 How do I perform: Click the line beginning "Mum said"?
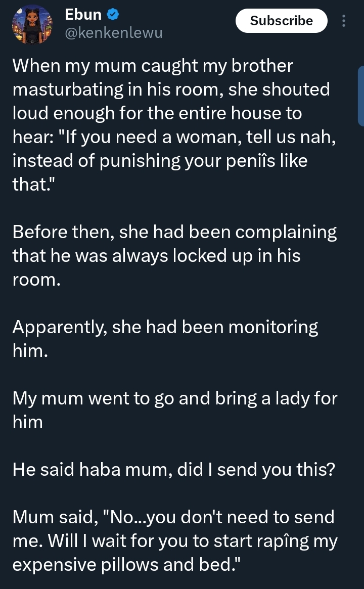coord(173,517)
